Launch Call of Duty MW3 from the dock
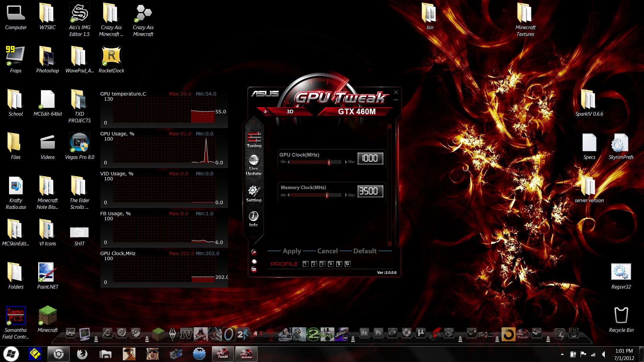 tap(327, 334)
